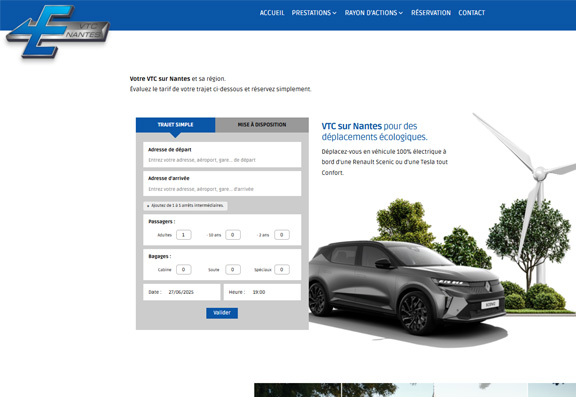Click the 'VTC sur Nantes pour des déplacements écologiques' heading
The width and height of the screenshot is (576, 397).
coord(374,131)
